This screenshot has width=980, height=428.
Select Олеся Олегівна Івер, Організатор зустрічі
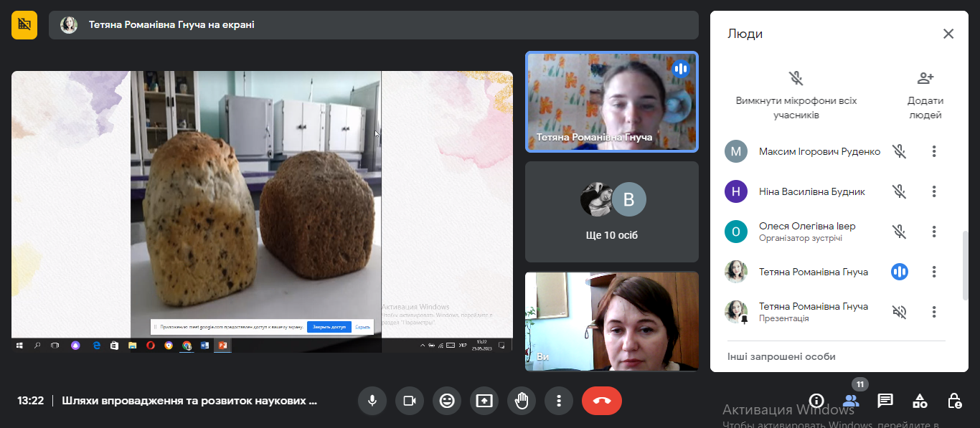[x=807, y=232]
